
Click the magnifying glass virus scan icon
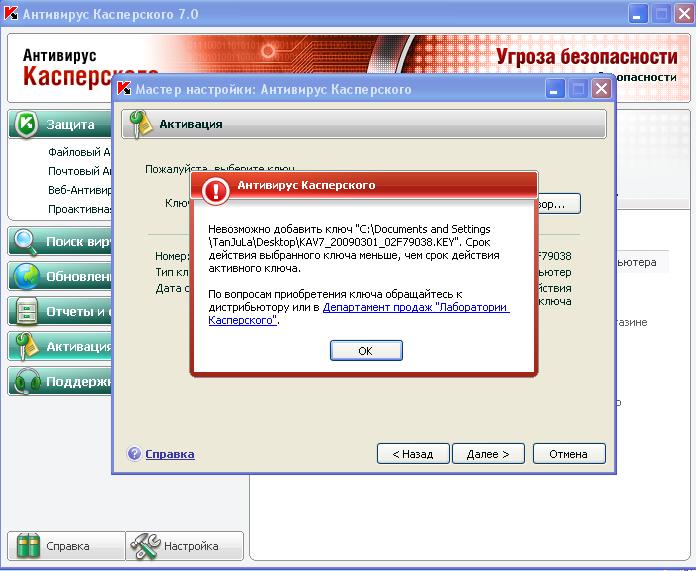point(26,242)
